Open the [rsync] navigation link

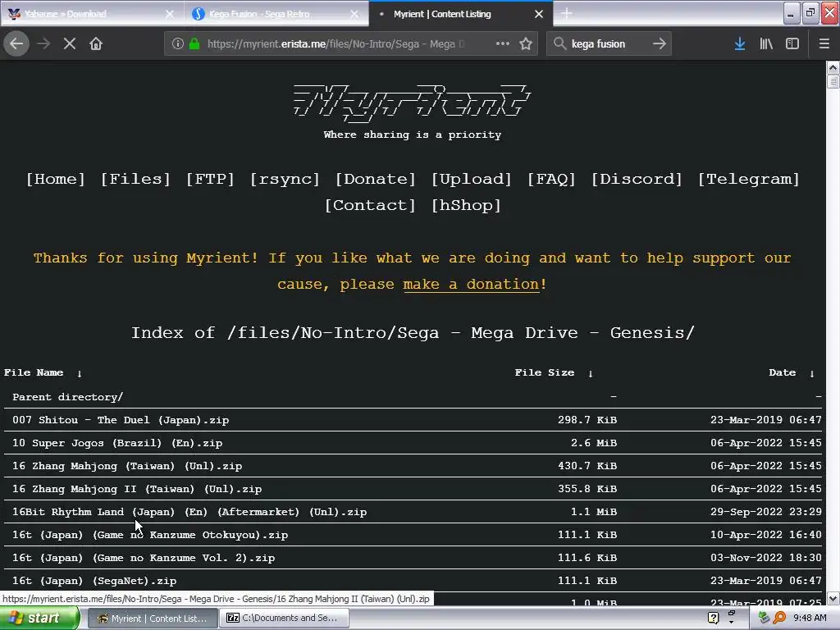(285, 179)
